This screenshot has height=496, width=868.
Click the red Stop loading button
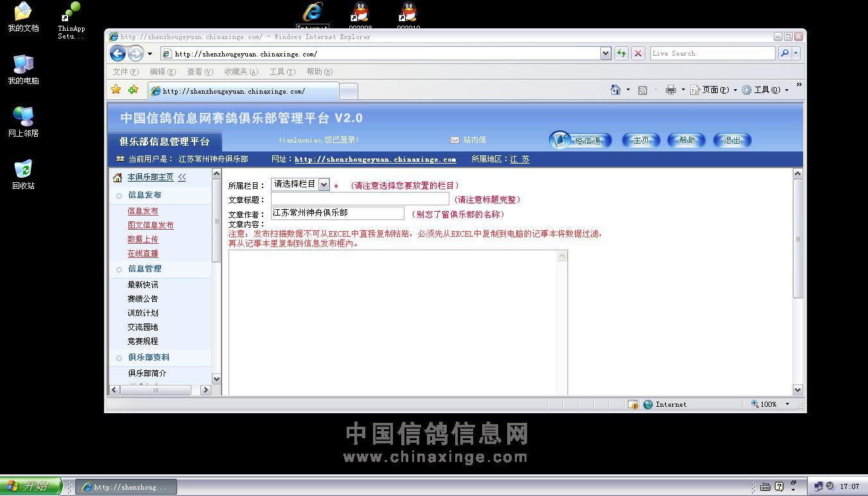click(638, 53)
